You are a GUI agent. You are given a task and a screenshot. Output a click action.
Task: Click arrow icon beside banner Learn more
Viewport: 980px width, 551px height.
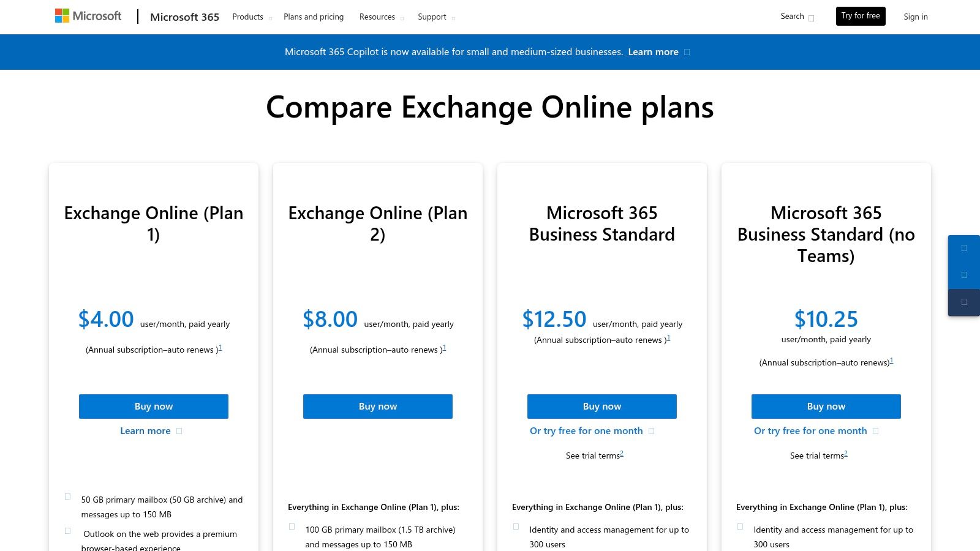coord(687,52)
